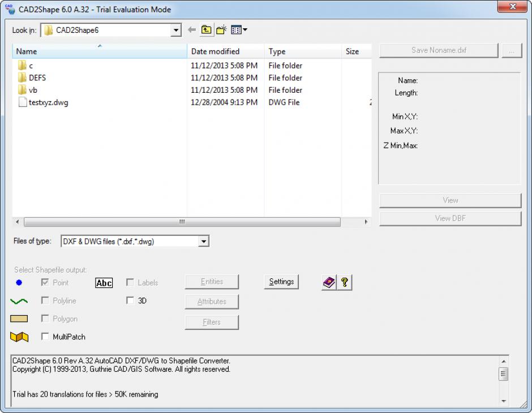This screenshot has height=413, width=532.
Task: Click the Abc labels icon
Action: (104, 283)
